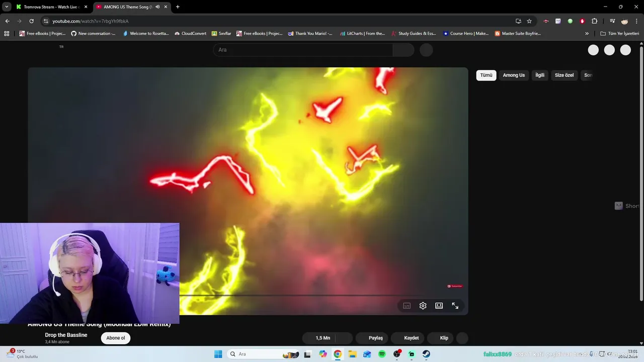Image resolution: width=644 pixels, height=362 pixels.
Task: Select the İlgili filter chip
Action: [x=540, y=75]
